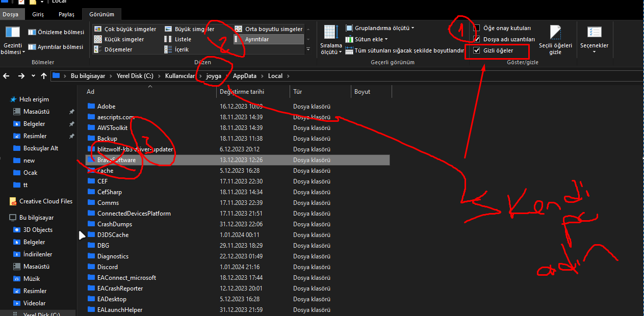Open the Gezinti bölmesi navigation pane button
The height and width of the screenshot is (316, 644).
pos(13,40)
